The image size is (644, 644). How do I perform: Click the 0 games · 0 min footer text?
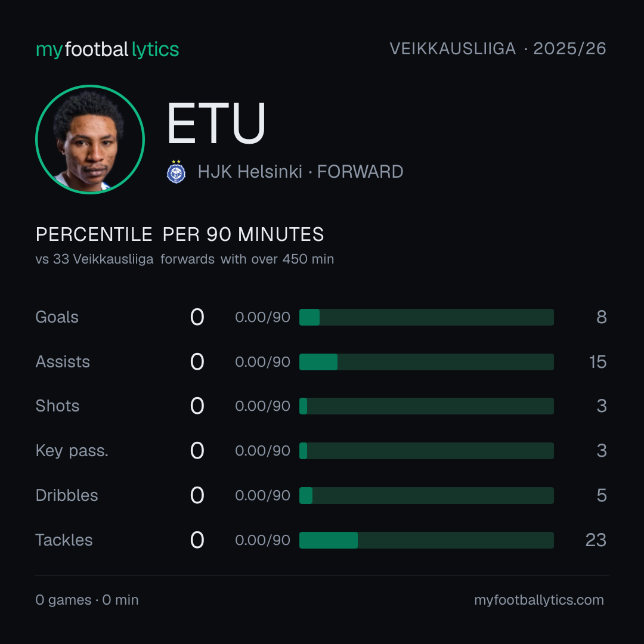click(87, 600)
